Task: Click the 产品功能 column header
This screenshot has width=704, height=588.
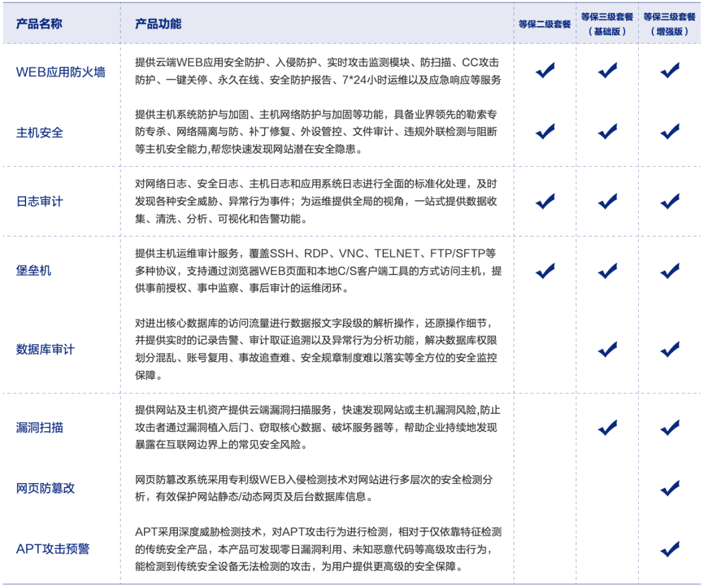Action: coord(158,24)
